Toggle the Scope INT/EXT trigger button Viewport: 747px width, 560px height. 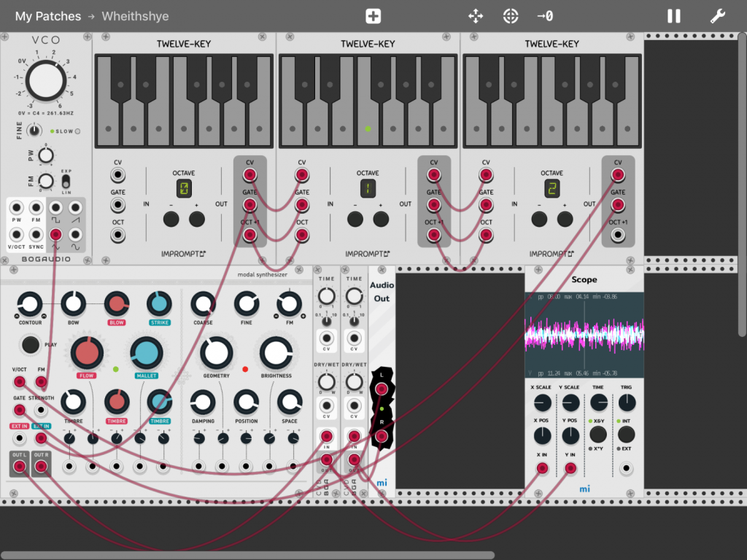tap(626, 435)
